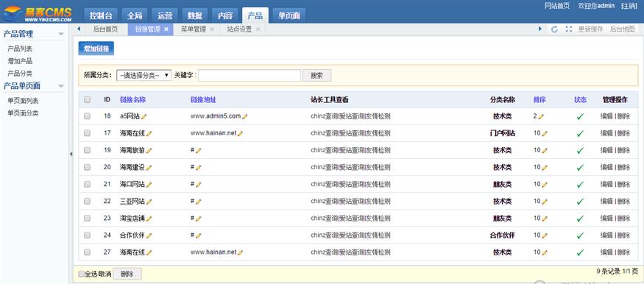Click the refresh icon in tab bar
This screenshot has height=284, width=644.
[x=554, y=29]
